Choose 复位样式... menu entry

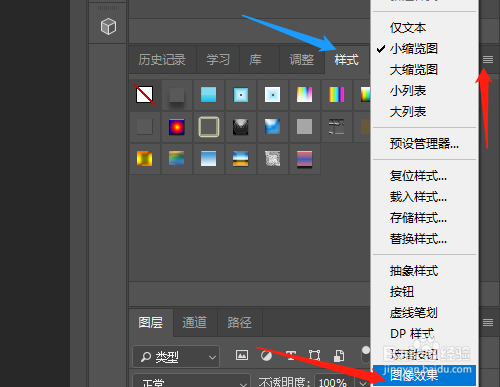point(424,176)
